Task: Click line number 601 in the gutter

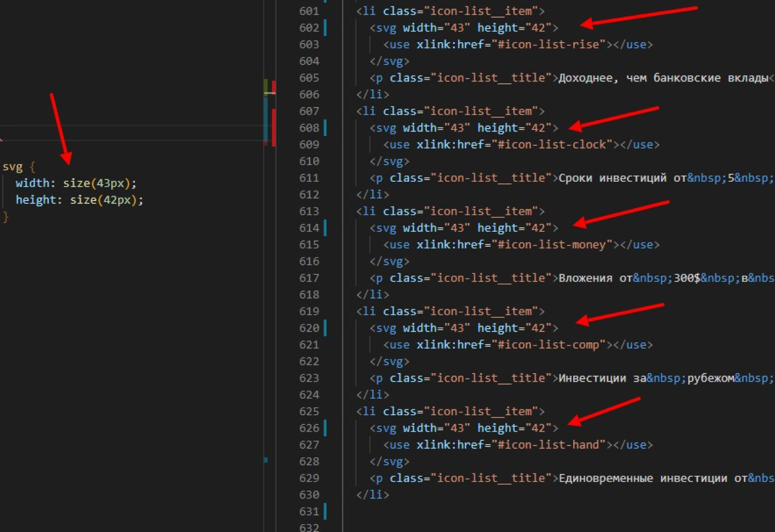Action: 309,11
